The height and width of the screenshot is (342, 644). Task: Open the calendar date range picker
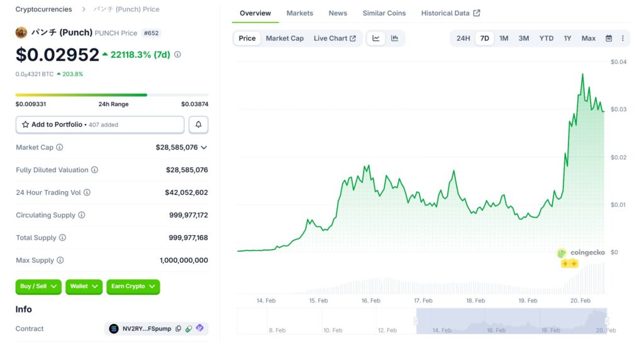(x=609, y=38)
